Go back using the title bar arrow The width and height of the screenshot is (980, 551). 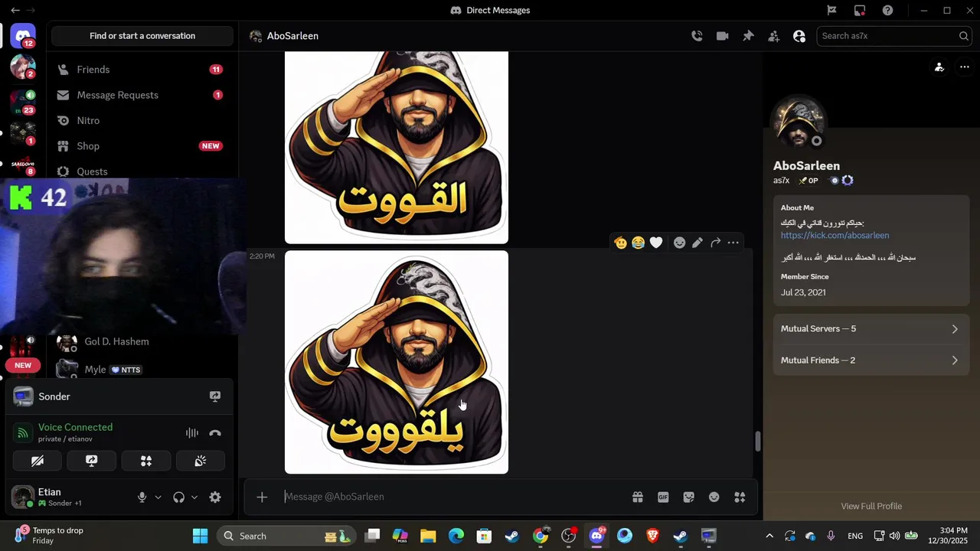tap(15, 10)
